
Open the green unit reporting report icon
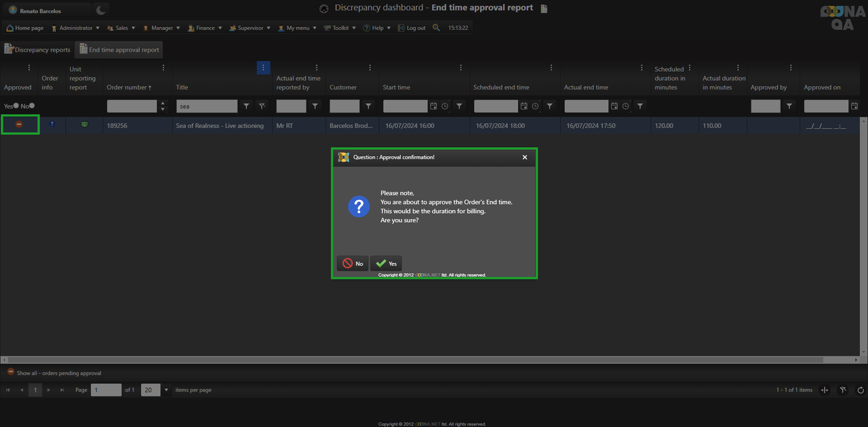pyautogui.click(x=84, y=125)
